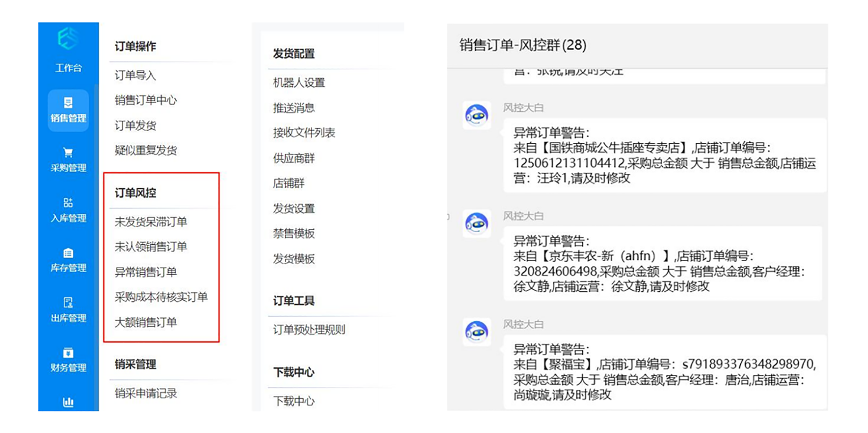Click 下载中心 link at bottom
Image resolution: width=868 pixels, height=433 pixels.
click(x=294, y=401)
